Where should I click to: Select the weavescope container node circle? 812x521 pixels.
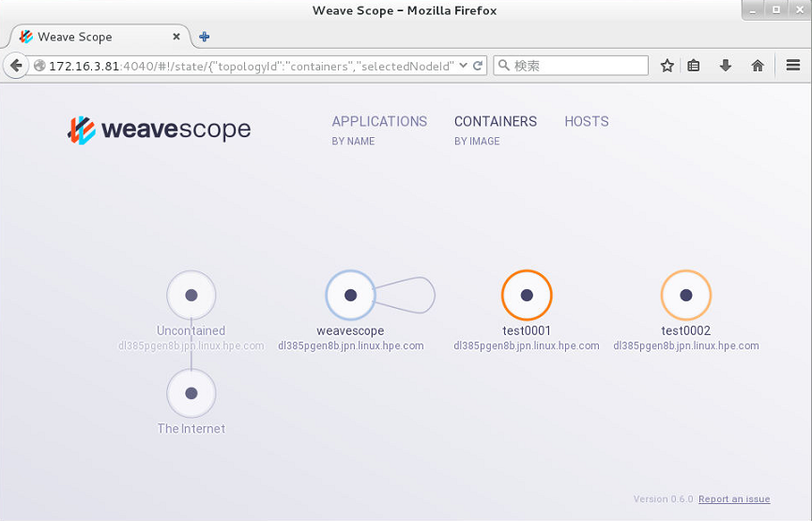350,295
